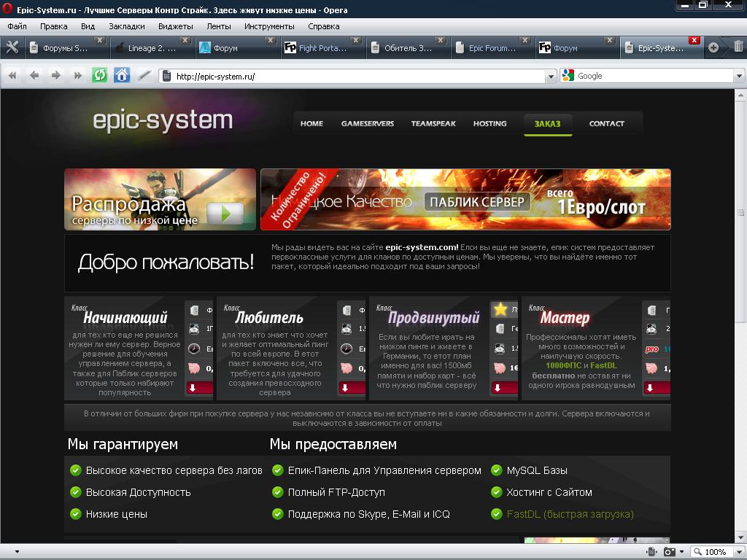Click the vertical scrollbar thumb
The height and width of the screenshot is (560, 747).
(x=741, y=212)
